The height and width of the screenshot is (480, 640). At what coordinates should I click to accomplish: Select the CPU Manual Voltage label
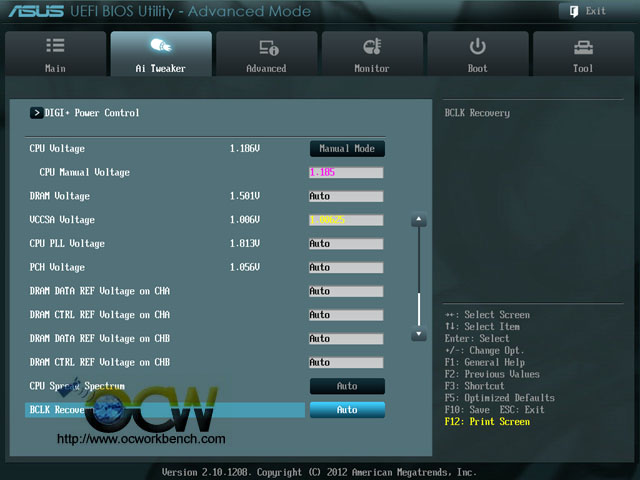coord(84,172)
